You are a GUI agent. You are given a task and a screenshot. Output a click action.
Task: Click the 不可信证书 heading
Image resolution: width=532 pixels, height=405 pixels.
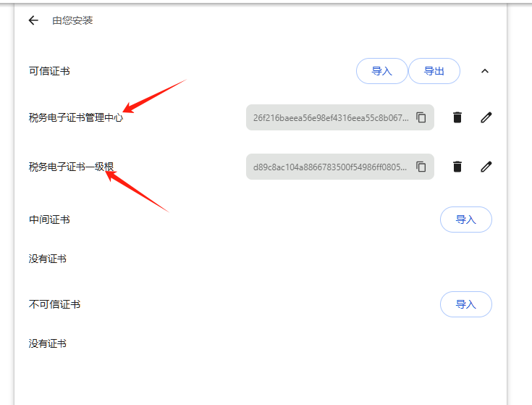pos(54,304)
